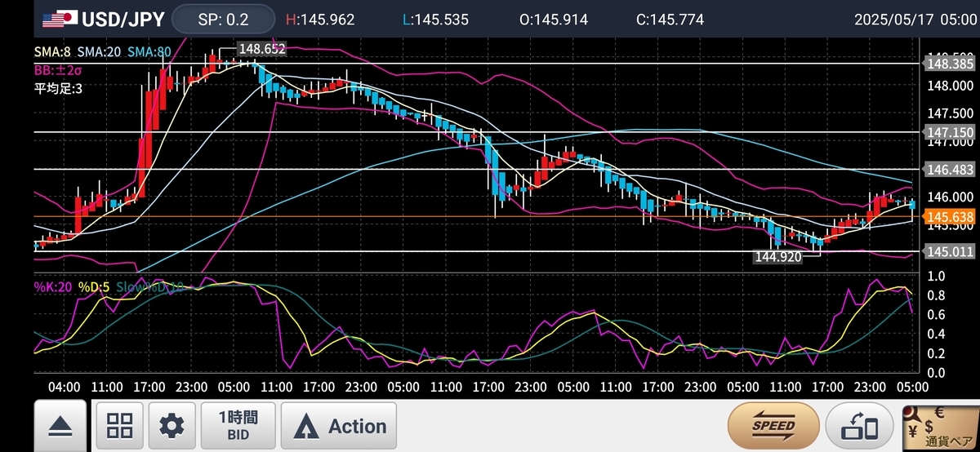Select the 147.150 horizontal line label
The image size is (980, 452).
point(951,131)
